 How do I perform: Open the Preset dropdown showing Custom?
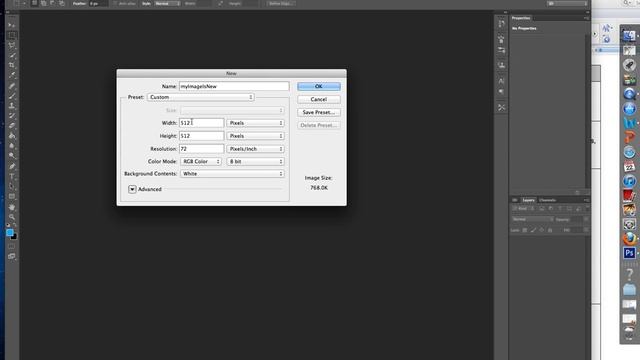pos(200,97)
